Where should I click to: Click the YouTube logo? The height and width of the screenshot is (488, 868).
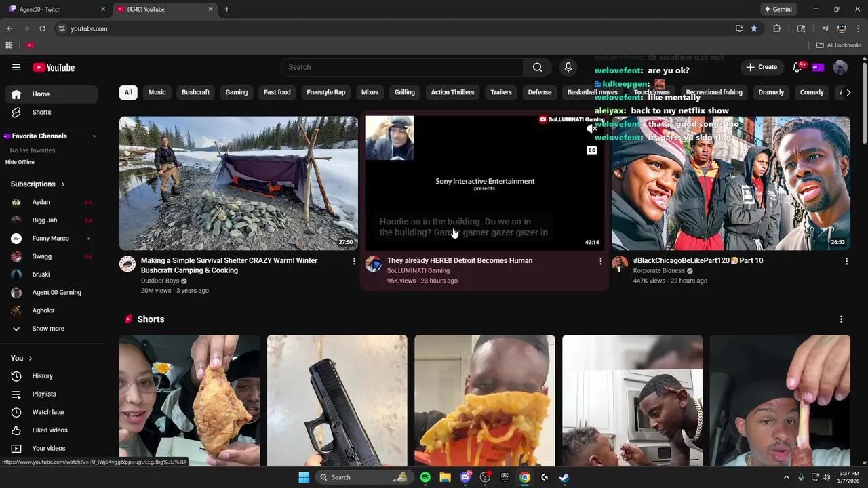(54, 67)
